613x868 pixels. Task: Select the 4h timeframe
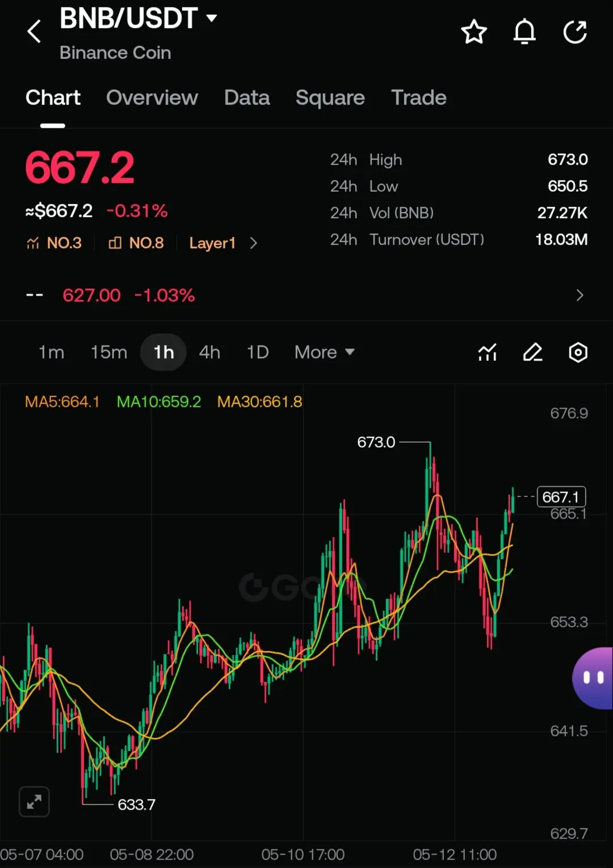pyautogui.click(x=209, y=352)
